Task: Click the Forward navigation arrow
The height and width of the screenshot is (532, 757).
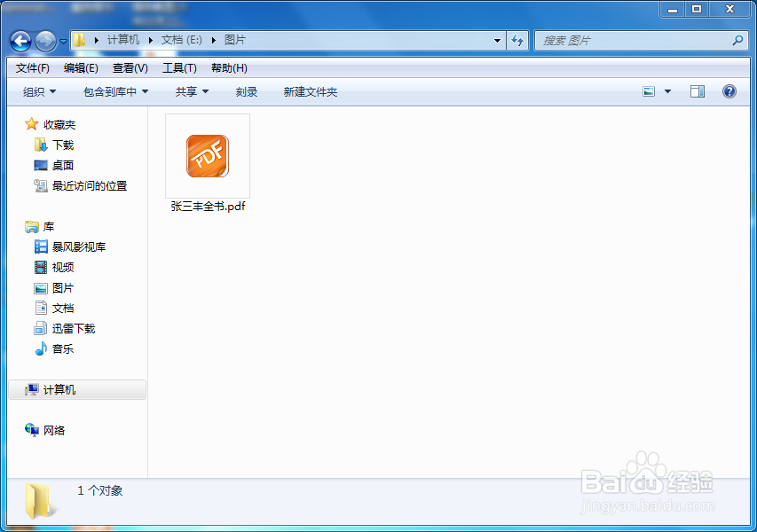Action: pyautogui.click(x=46, y=41)
